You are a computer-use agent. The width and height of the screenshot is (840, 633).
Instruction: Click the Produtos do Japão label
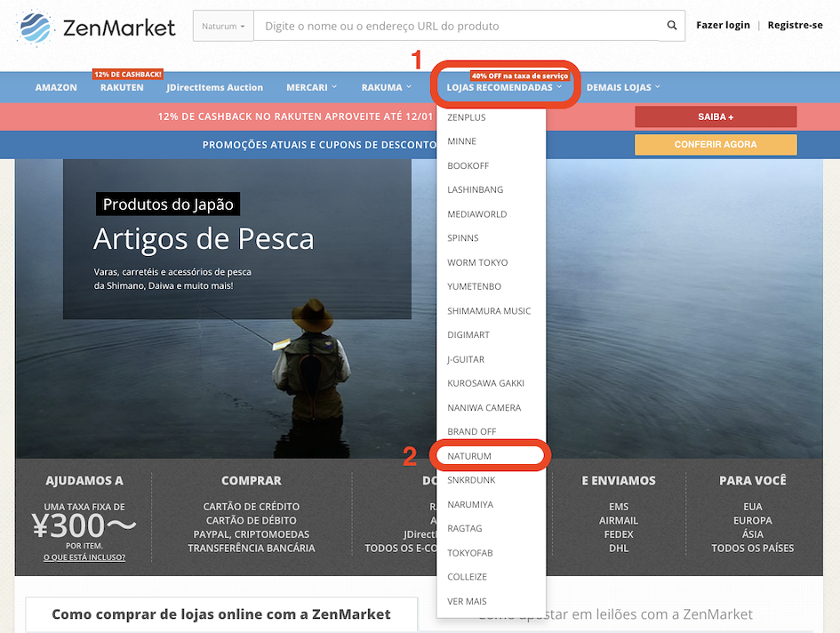click(168, 204)
